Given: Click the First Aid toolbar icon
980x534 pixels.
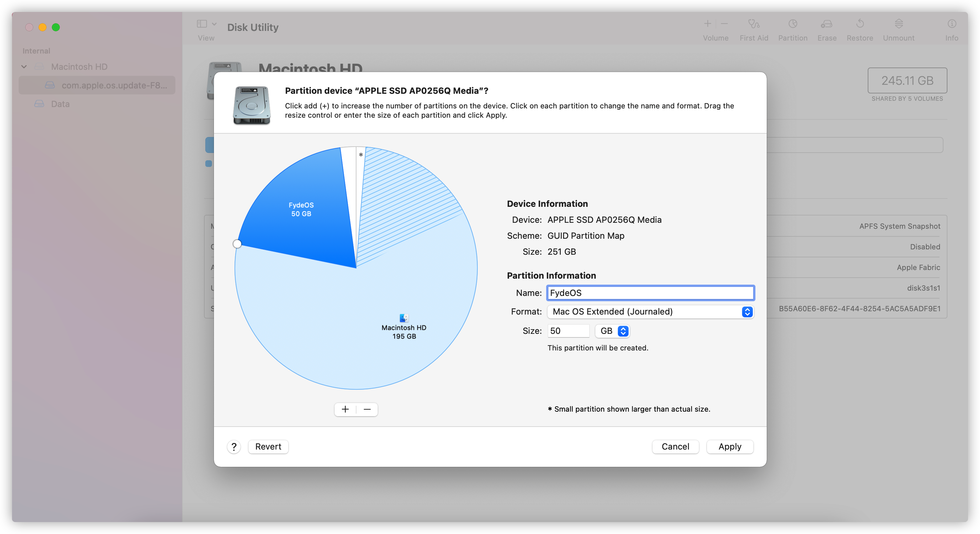Looking at the screenshot, I should [753, 24].
